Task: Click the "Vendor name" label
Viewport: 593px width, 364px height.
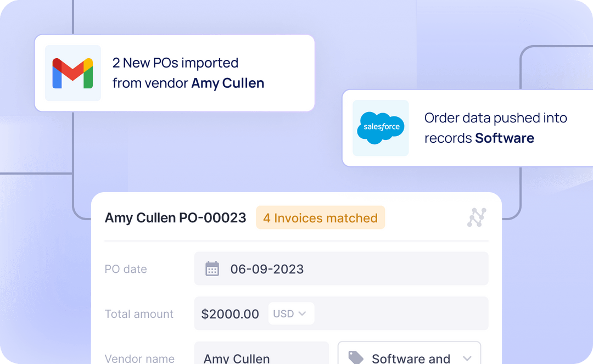Action: click(x=139, y=358)
